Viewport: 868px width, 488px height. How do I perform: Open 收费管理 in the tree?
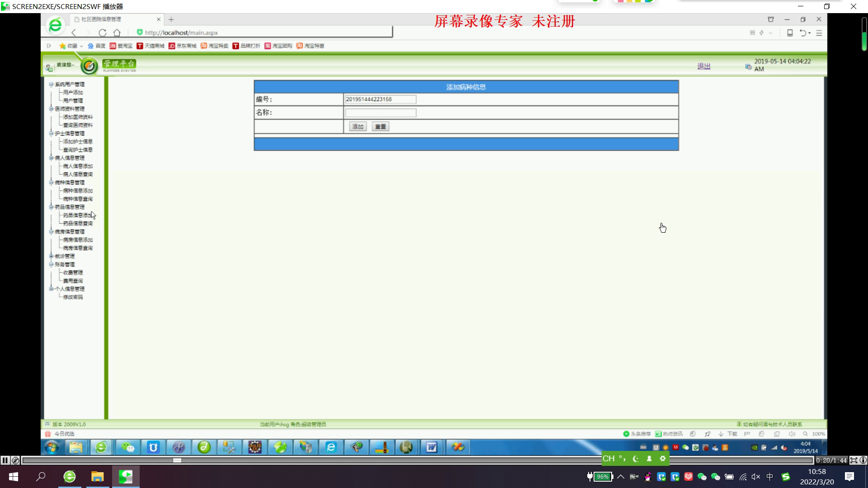click(x=73, y=272)
